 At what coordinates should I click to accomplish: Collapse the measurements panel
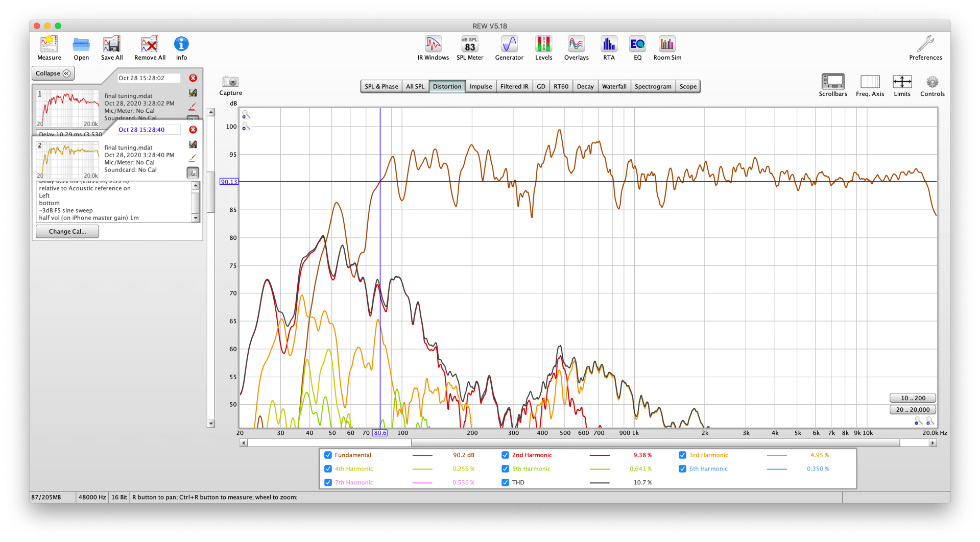coord(53,73)
